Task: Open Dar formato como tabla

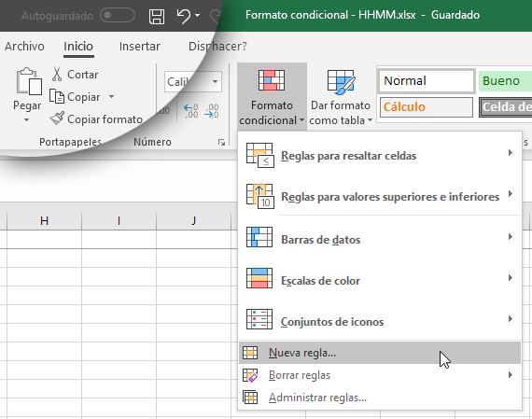Action: 341,97
